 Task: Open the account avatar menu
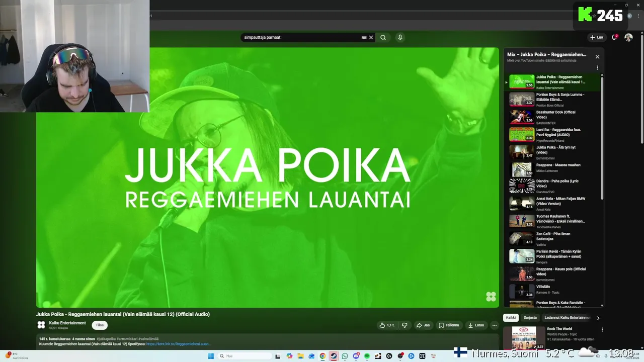(628, 37)
